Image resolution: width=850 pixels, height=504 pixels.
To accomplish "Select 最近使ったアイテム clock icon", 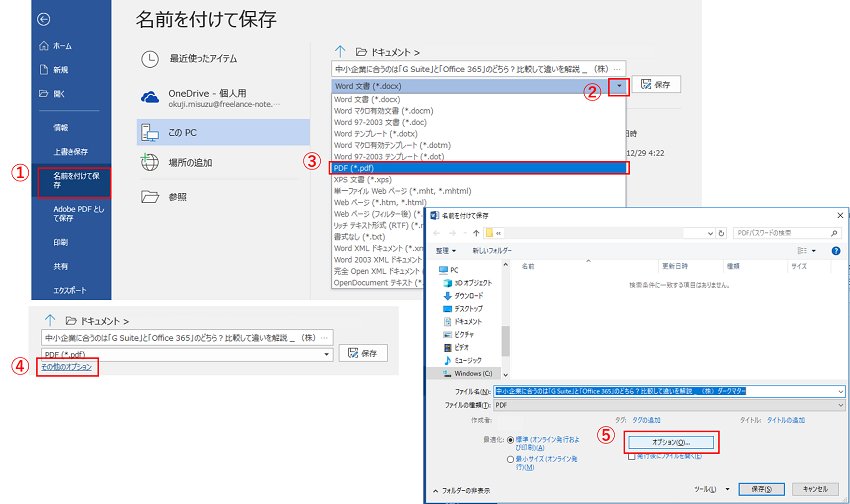I will (150, 59).
